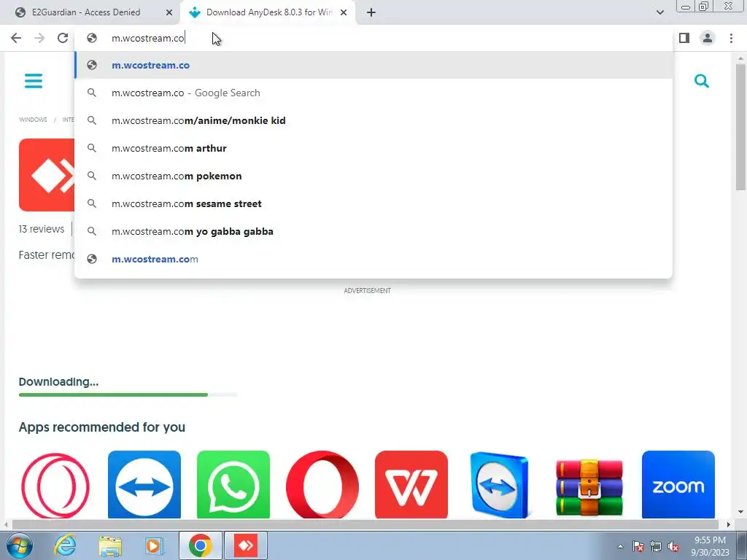Open the red Opera browser app icon
This screenshot has height=560, width=747.
coord(322,485)
